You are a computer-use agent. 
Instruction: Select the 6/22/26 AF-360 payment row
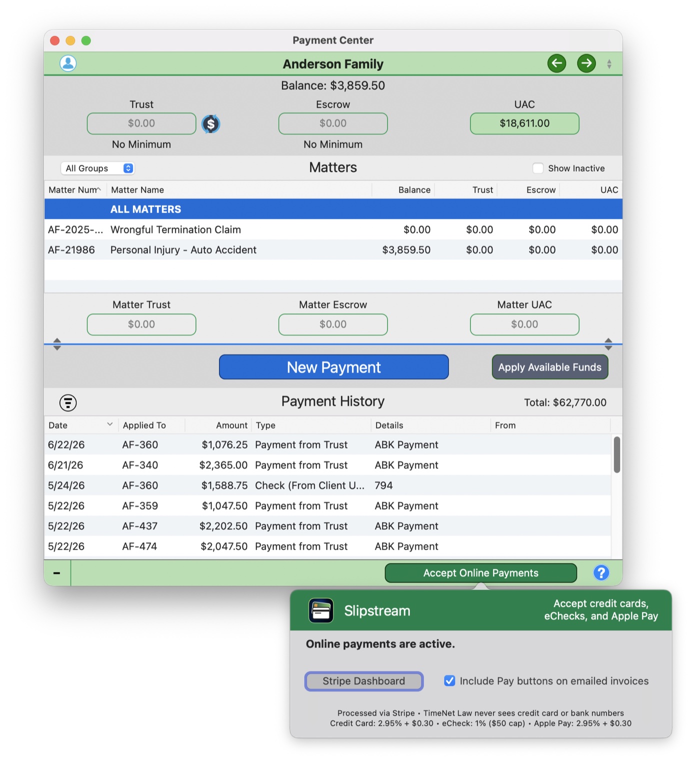(x=328, y=445)
